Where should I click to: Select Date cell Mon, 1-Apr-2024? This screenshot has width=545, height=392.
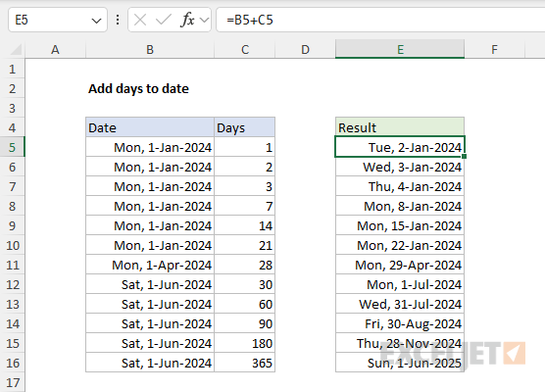[150, 265]
